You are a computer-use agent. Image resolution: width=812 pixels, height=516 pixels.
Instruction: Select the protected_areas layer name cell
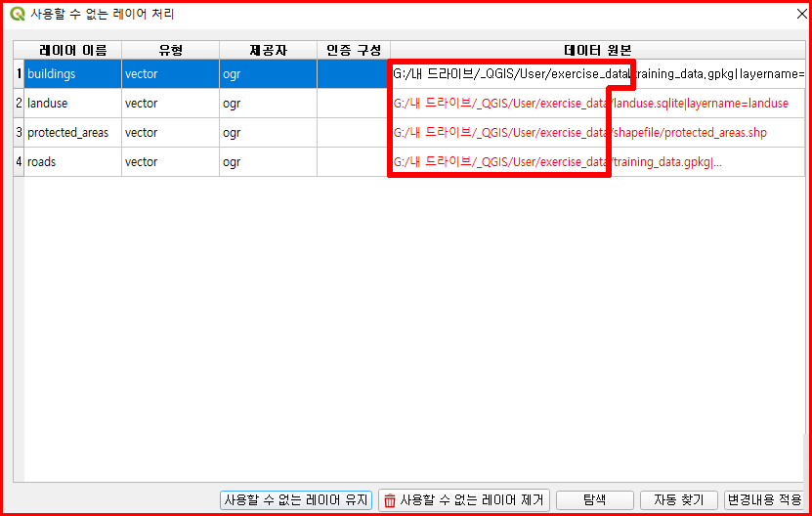(x=72, y=133)
